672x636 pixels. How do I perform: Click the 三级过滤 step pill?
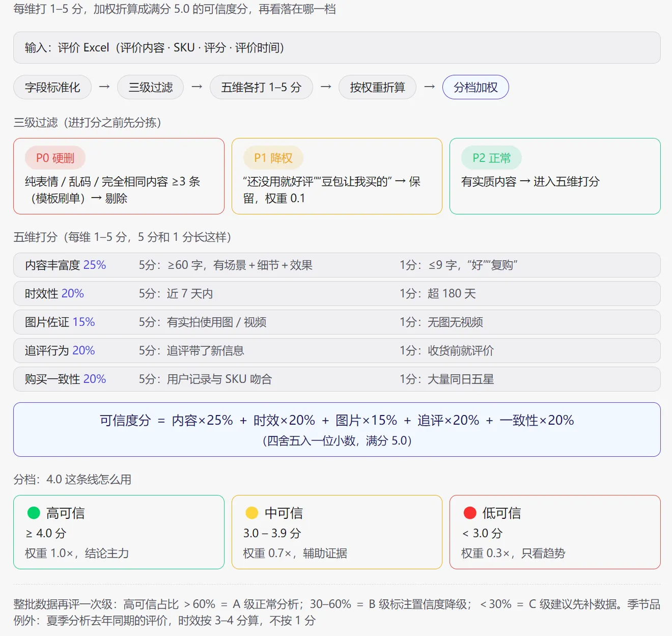pyautogui.click(x=151, y=88)
